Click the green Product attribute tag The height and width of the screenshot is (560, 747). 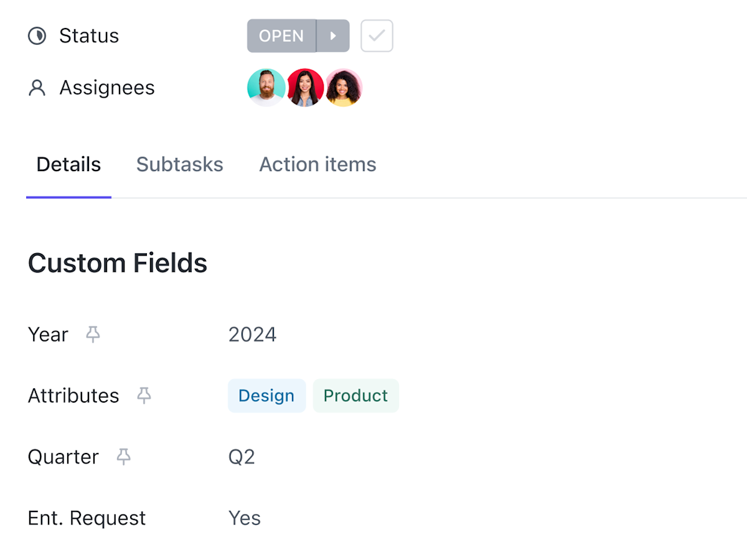click(x=355, y=396)
